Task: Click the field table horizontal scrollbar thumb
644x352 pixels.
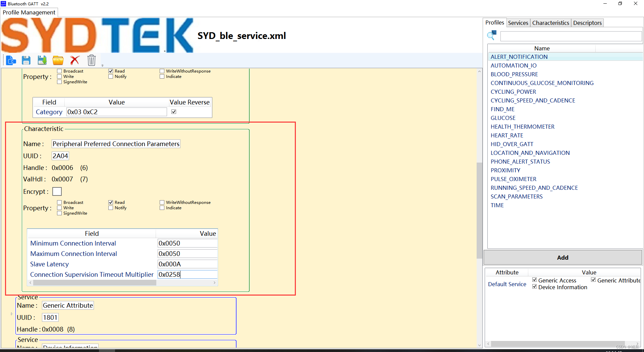Action: pyautogui.click(x=95, y=283)
